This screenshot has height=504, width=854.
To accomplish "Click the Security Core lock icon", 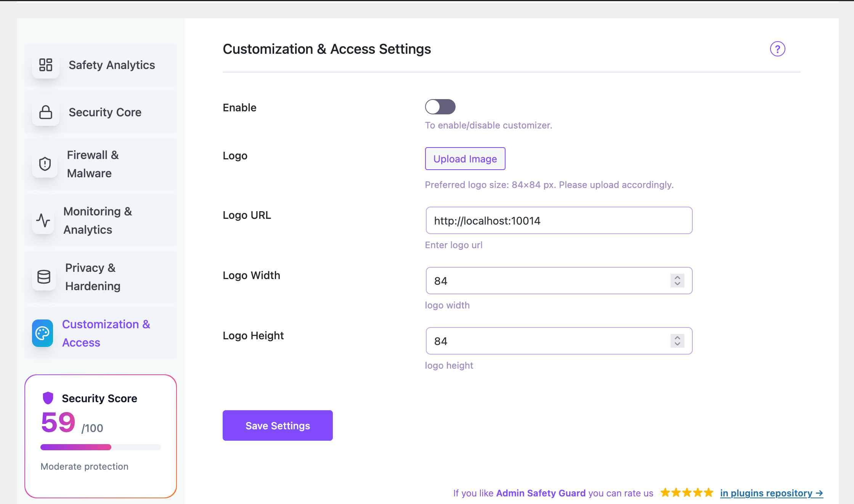I will pos(45,112).
